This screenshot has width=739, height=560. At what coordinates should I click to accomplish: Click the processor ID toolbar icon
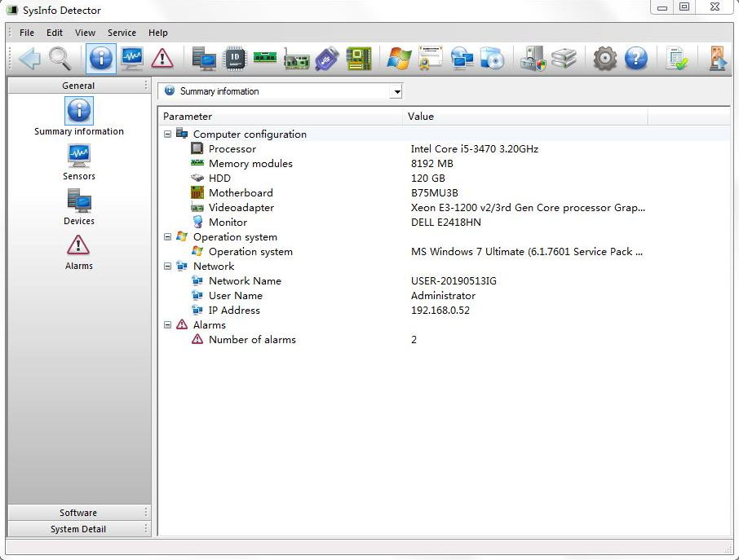(x=236, y=58)
